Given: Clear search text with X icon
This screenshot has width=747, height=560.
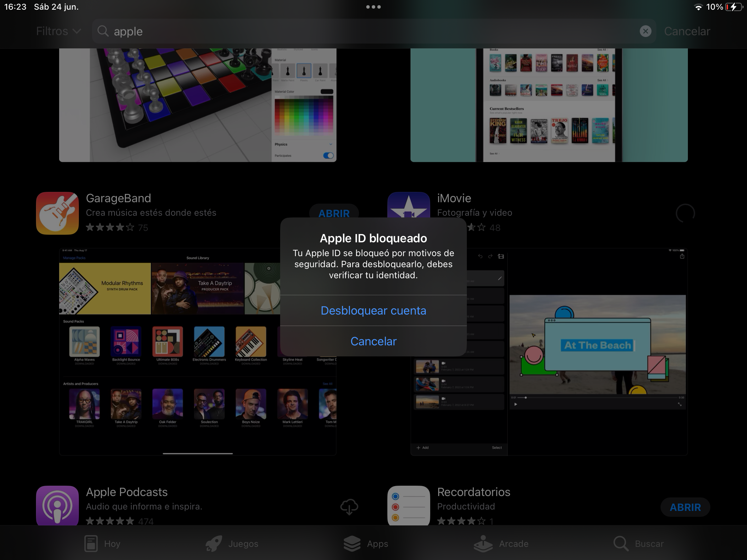Looking at the screenshot, I should [645, 31].
